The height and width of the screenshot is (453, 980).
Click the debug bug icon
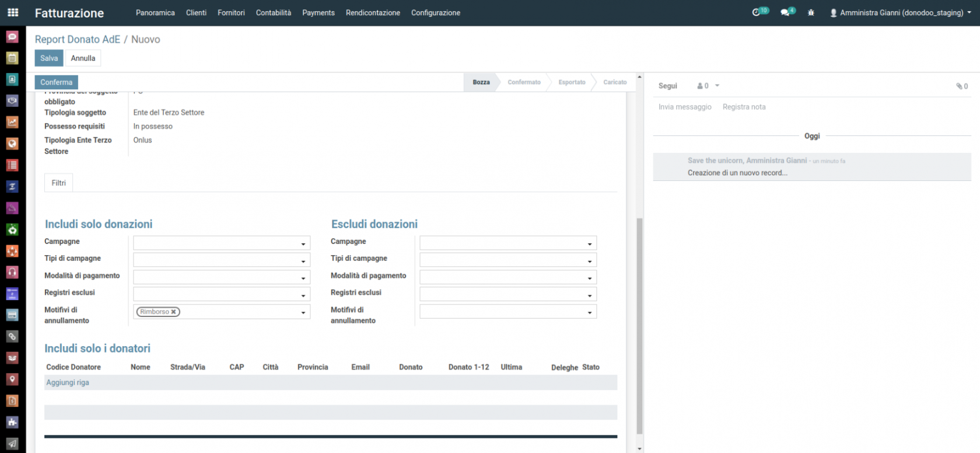point(811,13)
